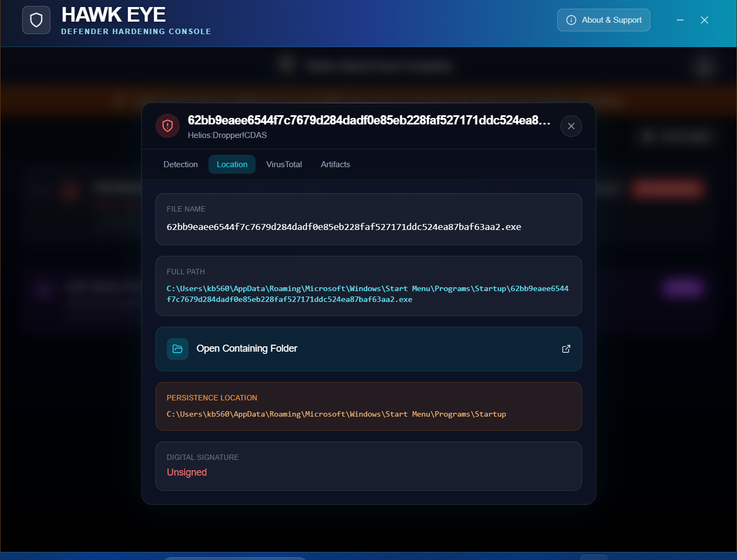
Task: Click the PERSISTENCE LOCATION label
Action: tap(212, 398)
